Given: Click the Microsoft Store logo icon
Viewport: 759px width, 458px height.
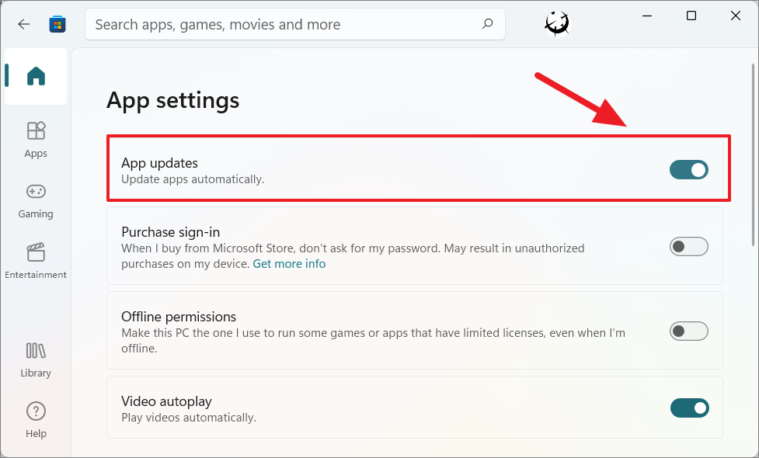Looking at the screenshot, I should (57, 24).
